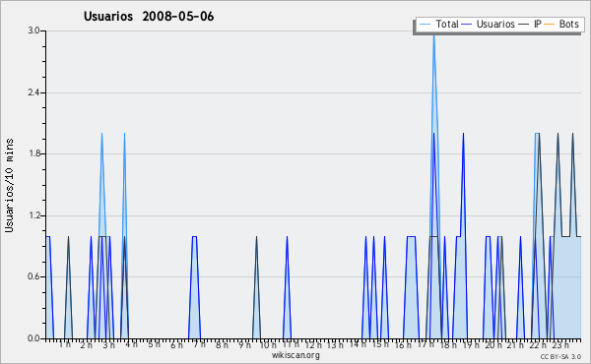The image size is (591, 364).
Task: Click the dark IP legend line
Action: point(524,25)
